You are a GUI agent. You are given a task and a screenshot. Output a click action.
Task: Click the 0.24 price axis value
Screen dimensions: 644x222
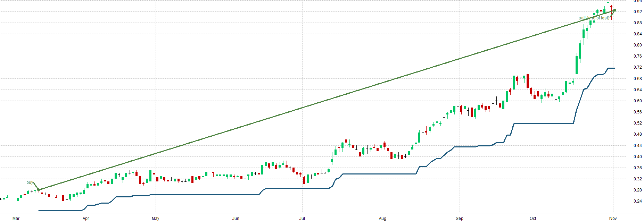[x=638, y=201]
